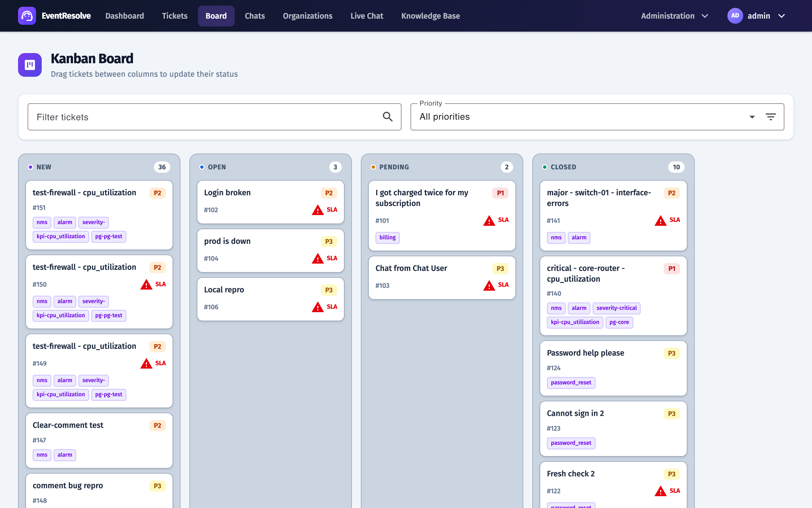The image size is (812, 508).
Task: Open the Password help please ticket
Action: 613,368
